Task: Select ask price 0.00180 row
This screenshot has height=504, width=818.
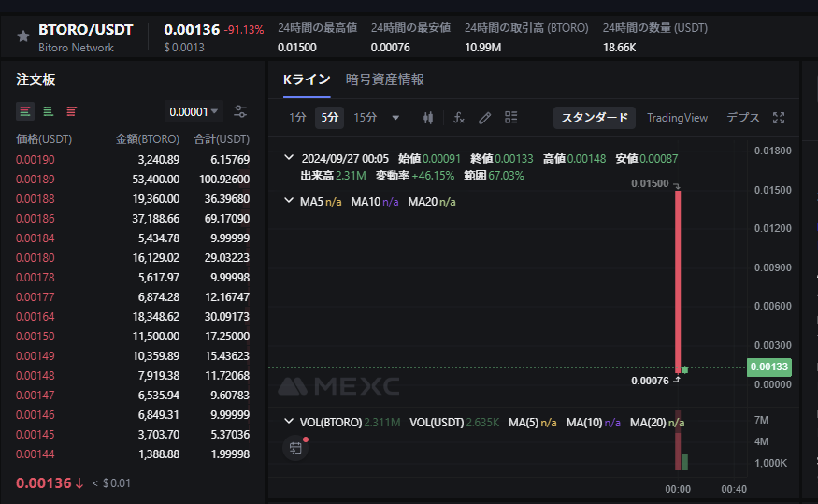Action: [133, 258]
